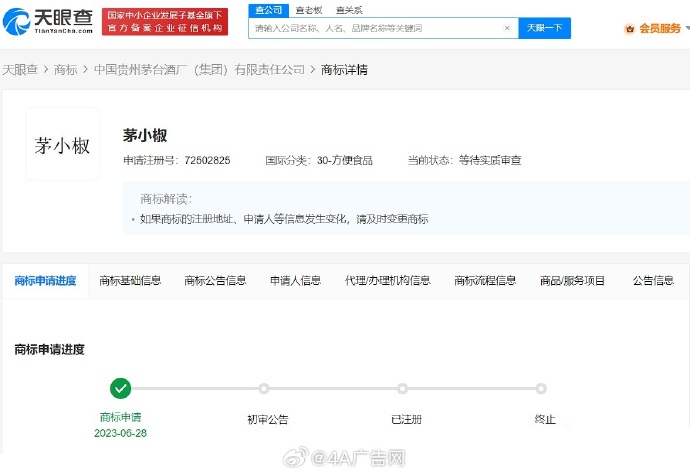Click the 终止 progress node
Viewport: 690px width, 474px height.
pyautogui.click(x=541, y=389)
